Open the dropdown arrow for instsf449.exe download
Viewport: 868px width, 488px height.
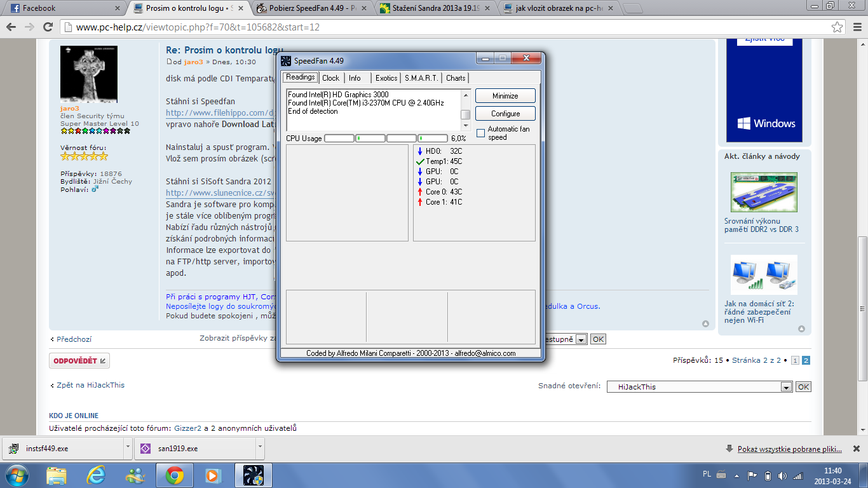(128, 448)
